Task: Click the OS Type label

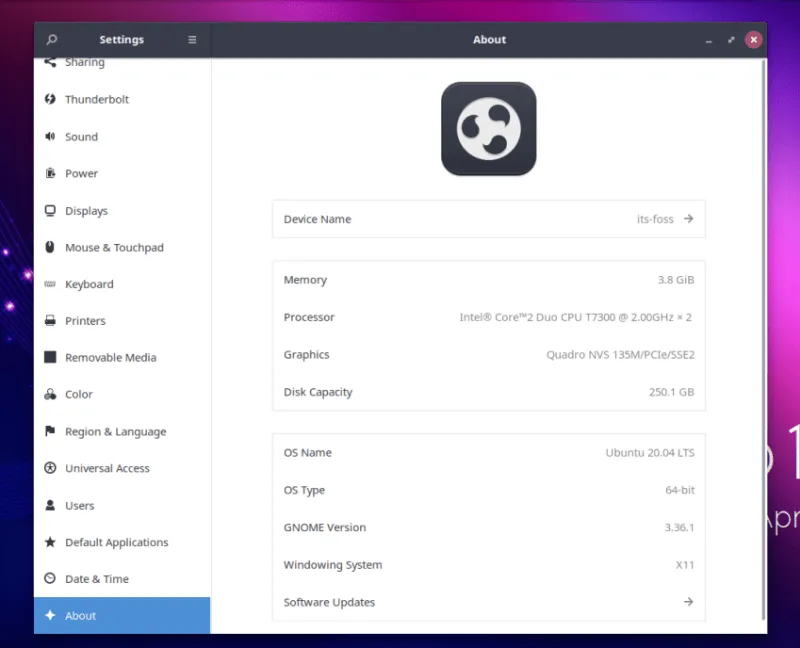Action: point(304,490)
